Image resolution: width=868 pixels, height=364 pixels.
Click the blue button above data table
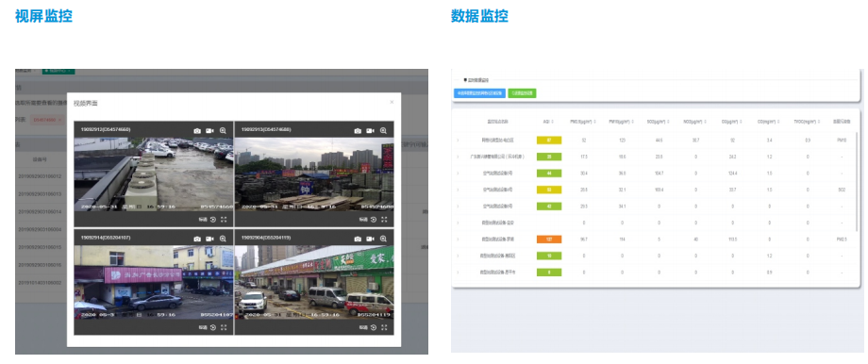(x=479, y=93)
